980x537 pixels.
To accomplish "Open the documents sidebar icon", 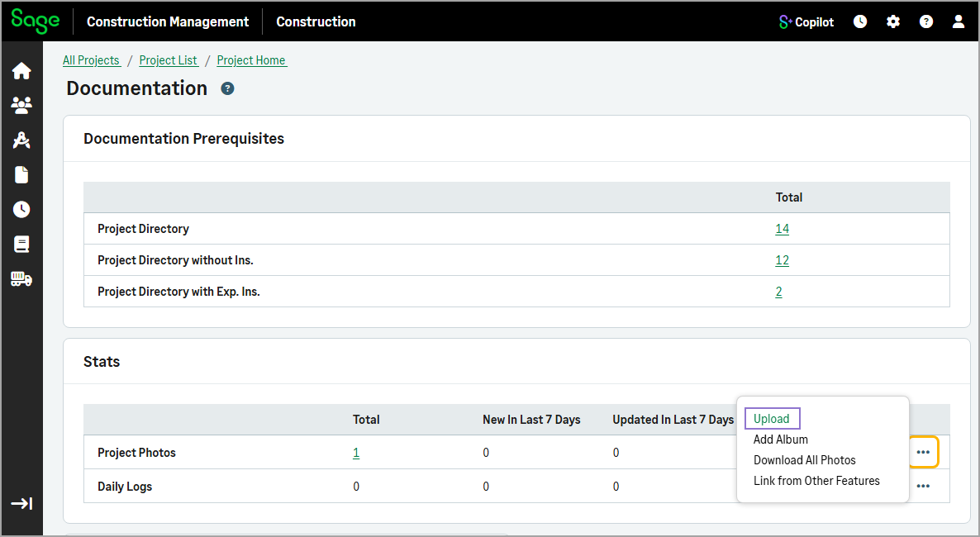I will (21, 175).
